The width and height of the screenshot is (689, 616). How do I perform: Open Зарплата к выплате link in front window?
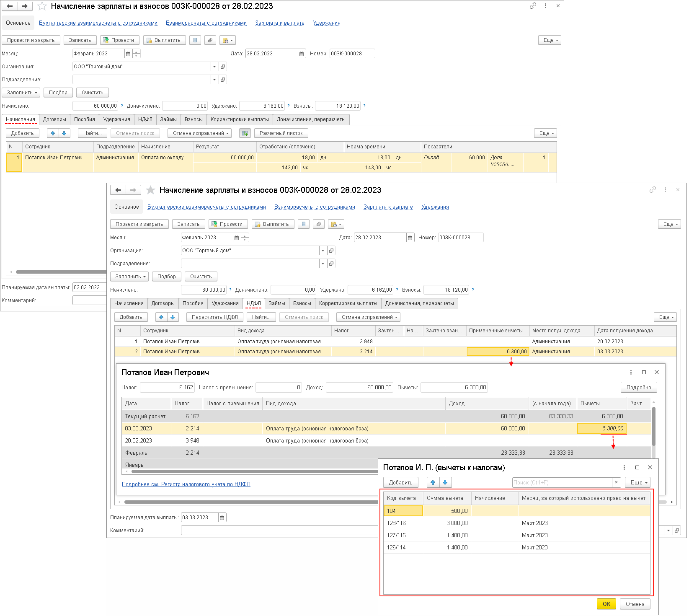(388, 207)
